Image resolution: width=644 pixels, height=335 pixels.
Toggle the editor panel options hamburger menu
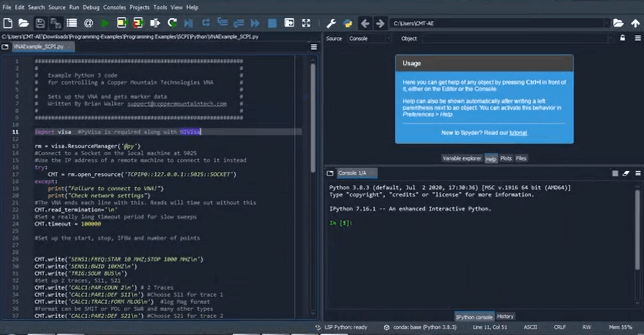click(313, 47)
